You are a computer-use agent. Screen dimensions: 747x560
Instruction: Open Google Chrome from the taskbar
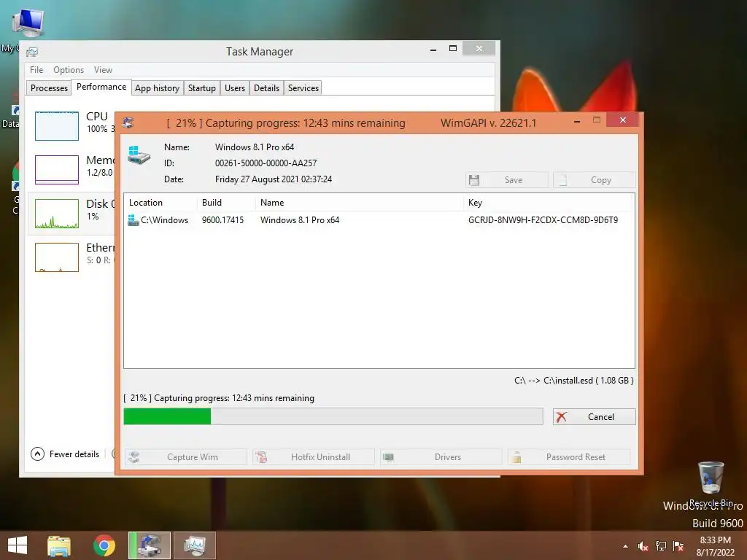(x=104, y=545)
